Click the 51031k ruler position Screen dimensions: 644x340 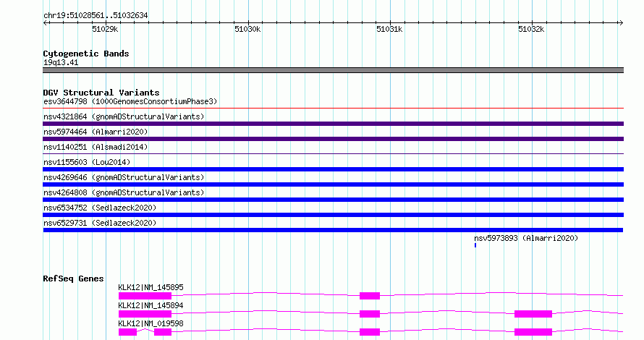pyautogui.click(x=389, y=29)
